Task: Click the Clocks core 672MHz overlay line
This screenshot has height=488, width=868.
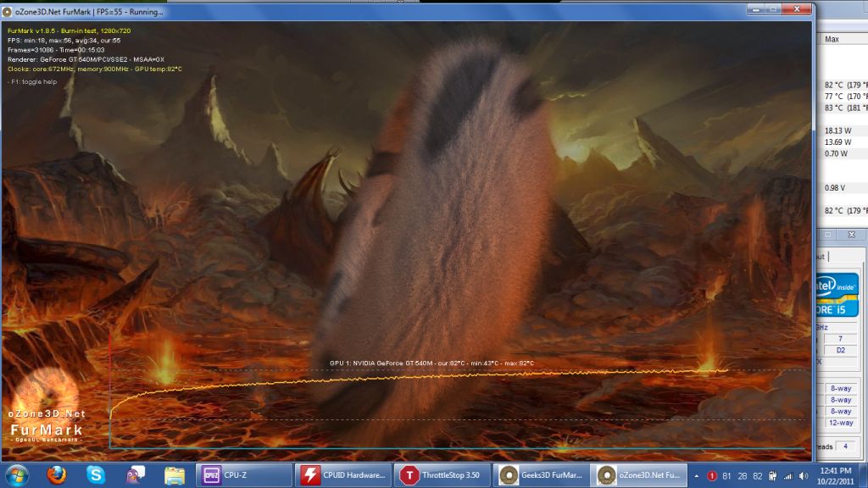Action: point(95,69)
